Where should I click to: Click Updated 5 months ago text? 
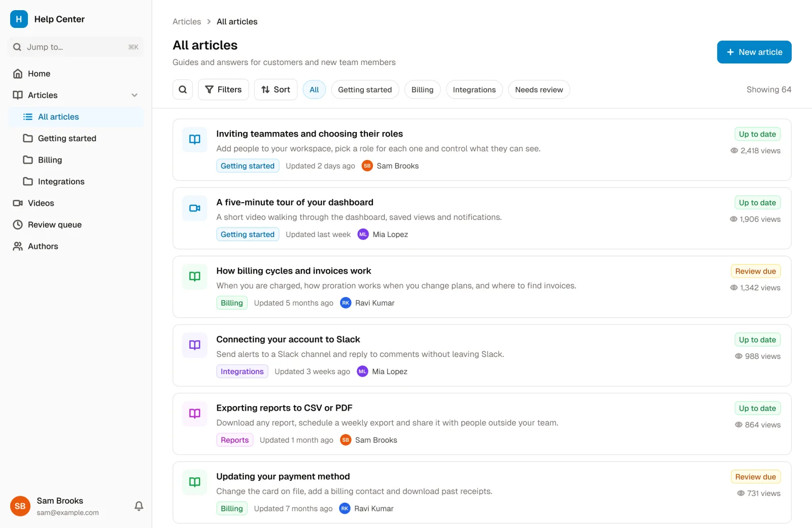[293, 303]
